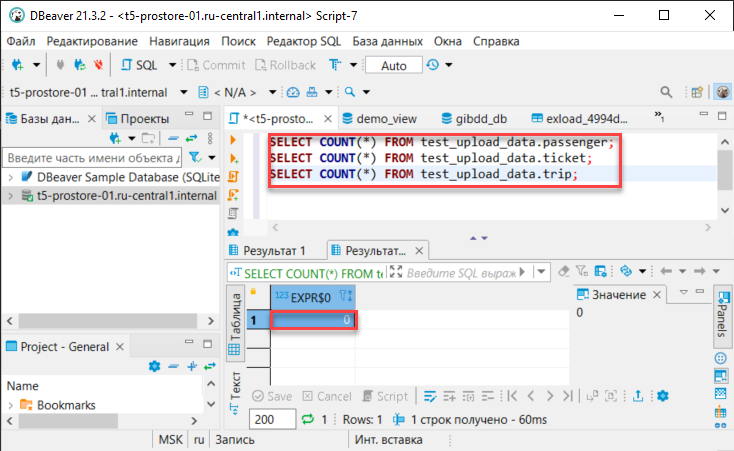Click the horizontal scrollbar in database navigator
The image size is (734, 451).
point(100,321)
